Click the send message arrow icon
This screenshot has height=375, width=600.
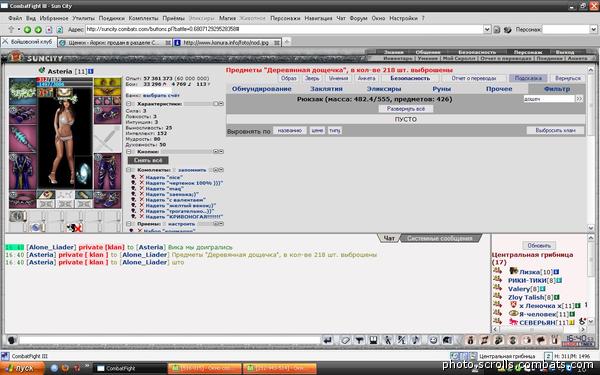[328, 340]
